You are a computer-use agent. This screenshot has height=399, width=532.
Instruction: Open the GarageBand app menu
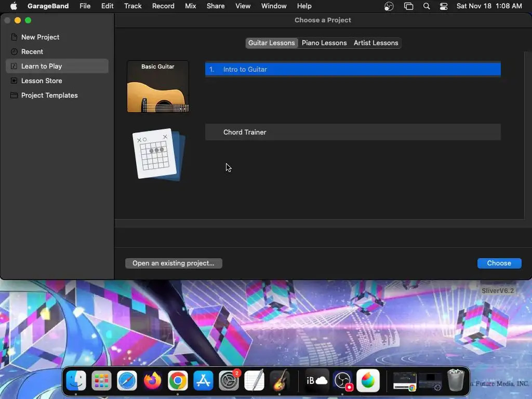click(48, 6)
